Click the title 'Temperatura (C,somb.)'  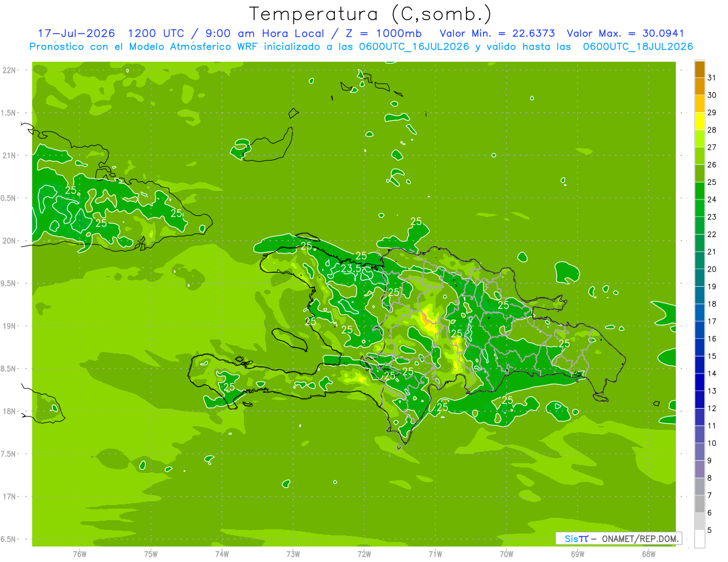[370, 13]
